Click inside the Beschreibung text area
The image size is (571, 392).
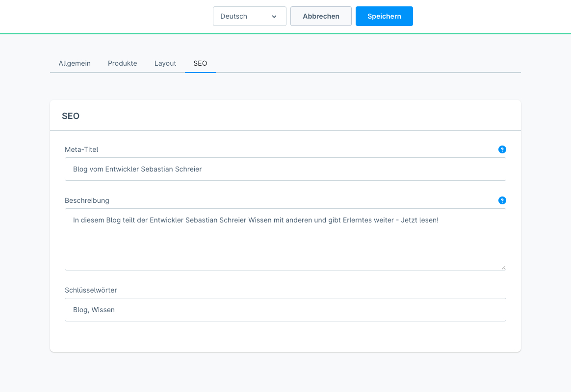285,245
